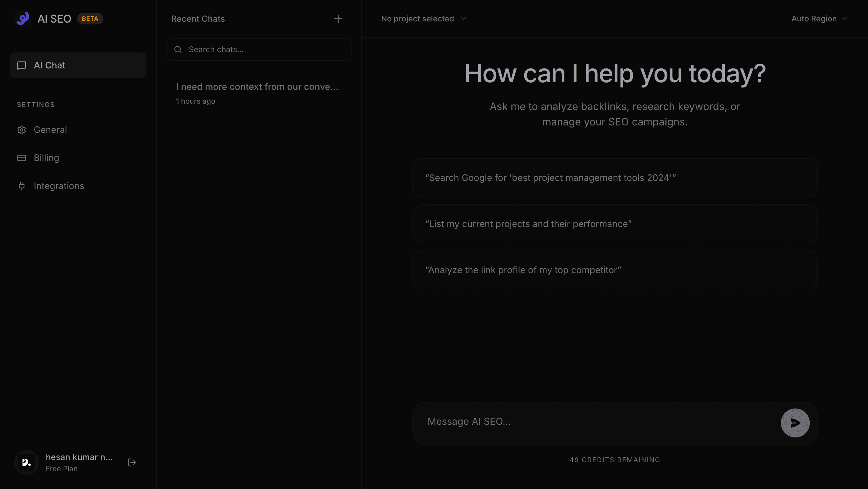This screenshot has width=868, height=489.
Task: Open the No project selected dropdown
Action: tap(424, 18)
